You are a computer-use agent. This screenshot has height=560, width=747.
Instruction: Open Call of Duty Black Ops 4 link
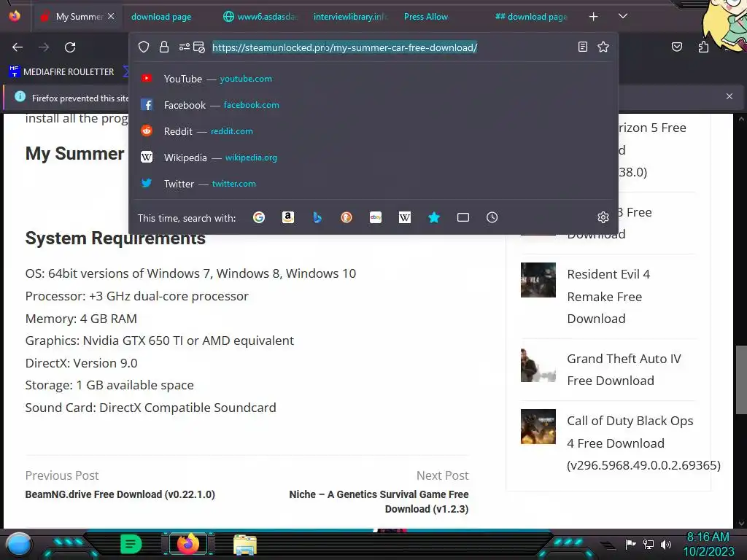coord(643,443)
